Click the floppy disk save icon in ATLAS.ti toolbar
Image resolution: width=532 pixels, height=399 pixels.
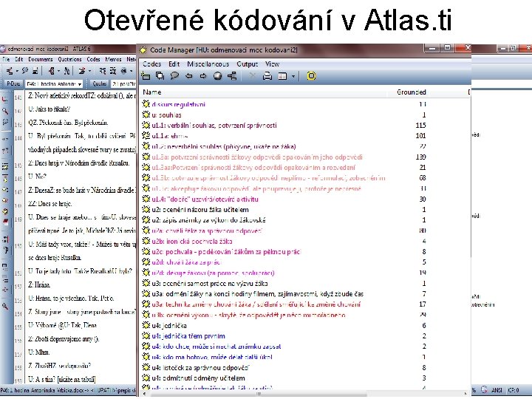[x=35, y=71]
